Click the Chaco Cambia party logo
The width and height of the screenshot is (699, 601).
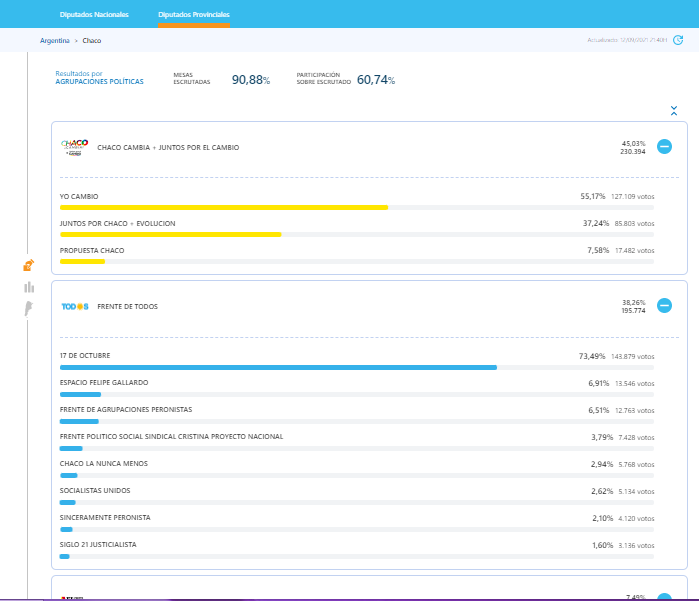(75, 147)
